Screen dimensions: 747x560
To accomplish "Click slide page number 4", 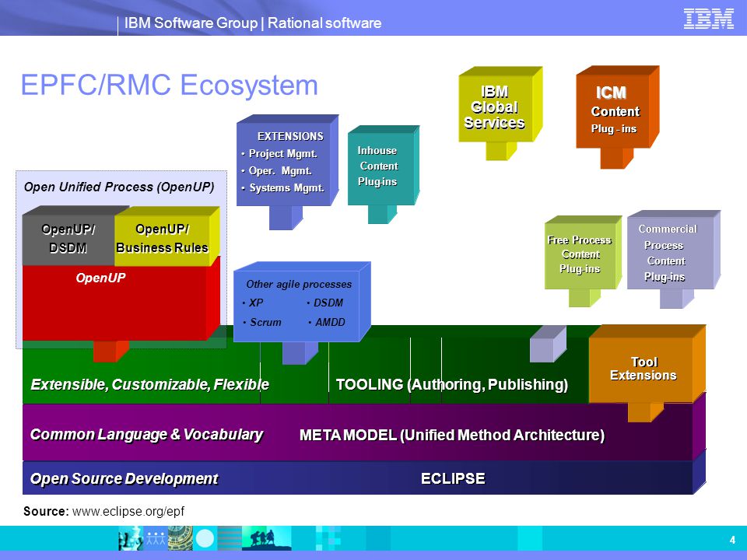I will tap(732, 540).
